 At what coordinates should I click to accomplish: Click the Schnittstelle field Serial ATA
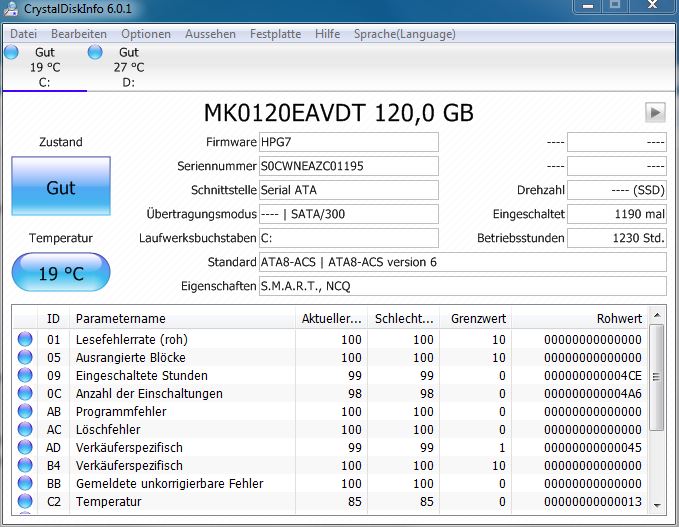click(x=349, y=190)
